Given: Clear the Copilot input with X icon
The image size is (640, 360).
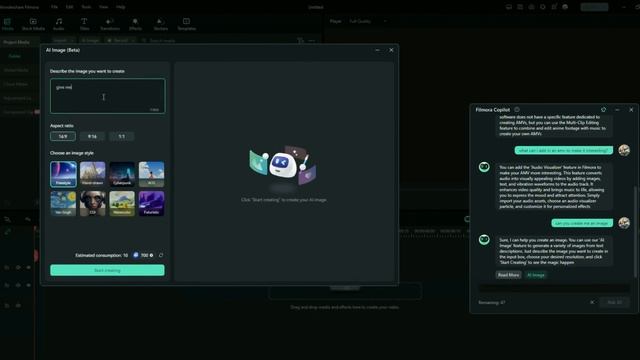Looking at the screenshot, I should 592,302.
